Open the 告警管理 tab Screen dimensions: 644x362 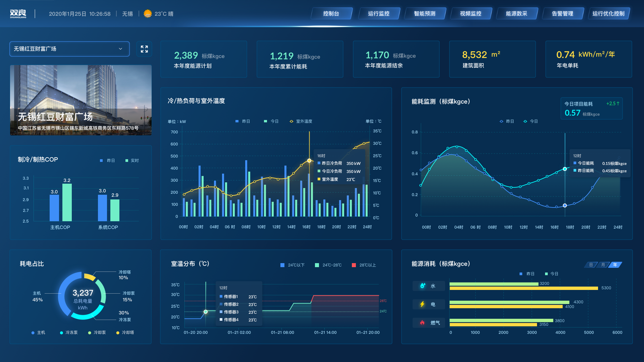tap(562, 14)
